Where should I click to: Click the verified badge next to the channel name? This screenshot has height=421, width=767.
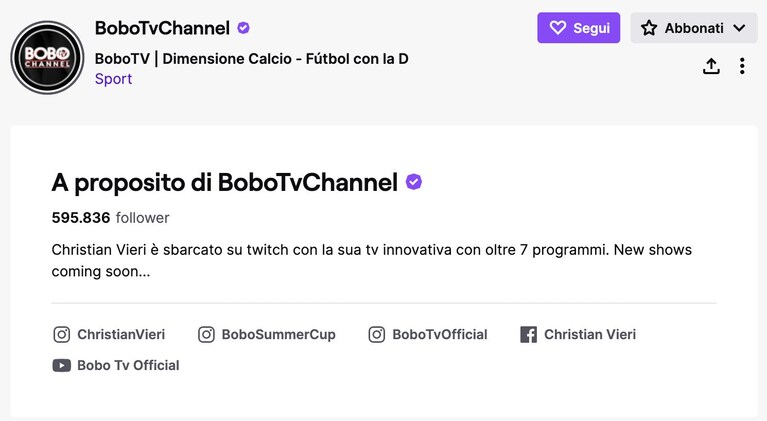click(x=243, y=28)
